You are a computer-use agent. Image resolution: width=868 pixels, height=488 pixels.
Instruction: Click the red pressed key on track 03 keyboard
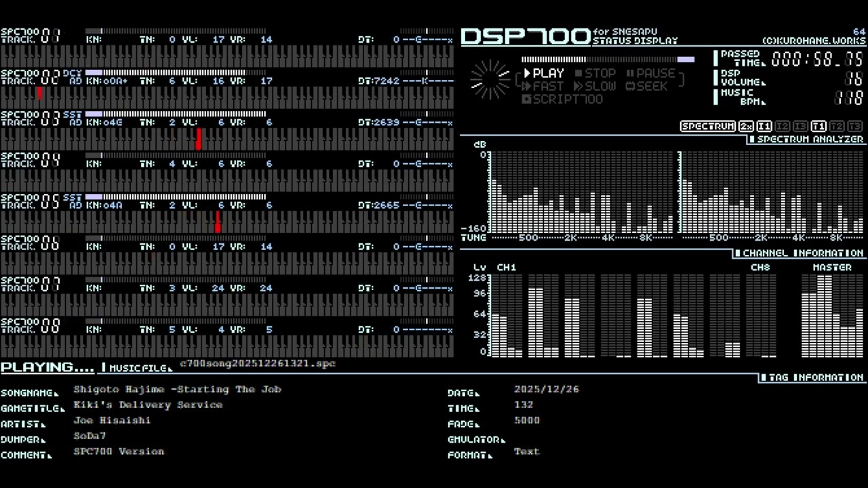(199, 139)
